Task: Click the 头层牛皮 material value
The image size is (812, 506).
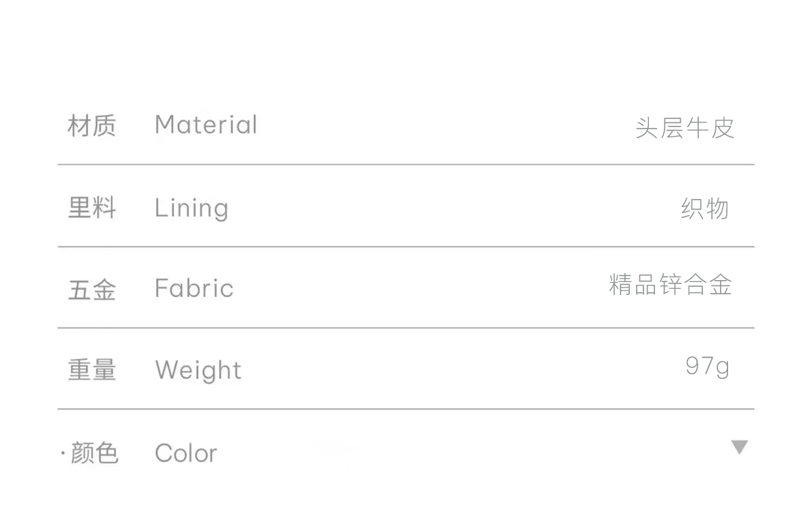Action: [685, 128]
